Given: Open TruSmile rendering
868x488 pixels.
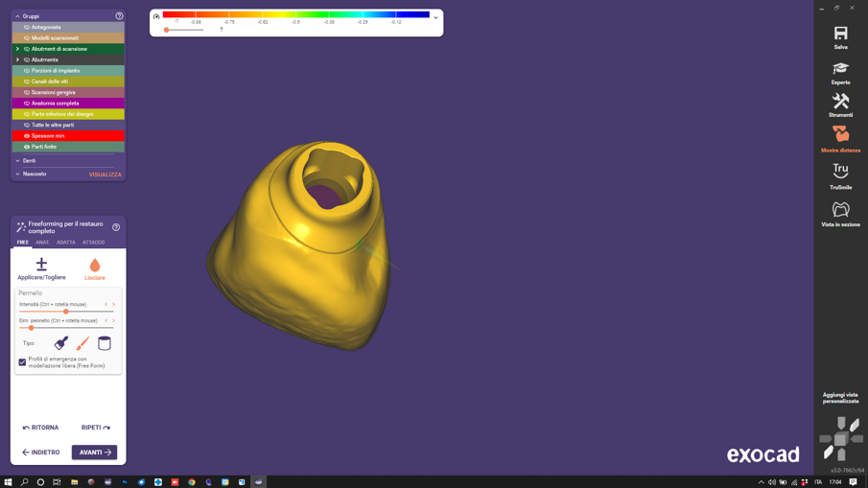Looking at the screenshot, I should 840,176.
